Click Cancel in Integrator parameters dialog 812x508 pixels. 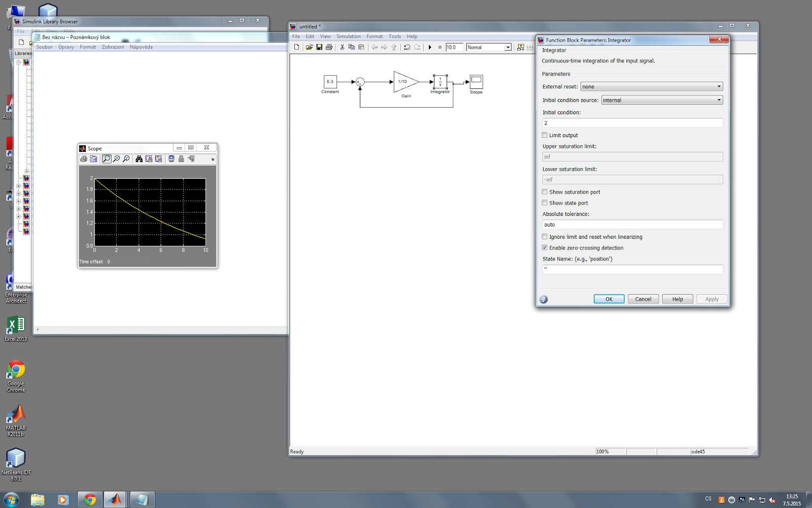643,299
